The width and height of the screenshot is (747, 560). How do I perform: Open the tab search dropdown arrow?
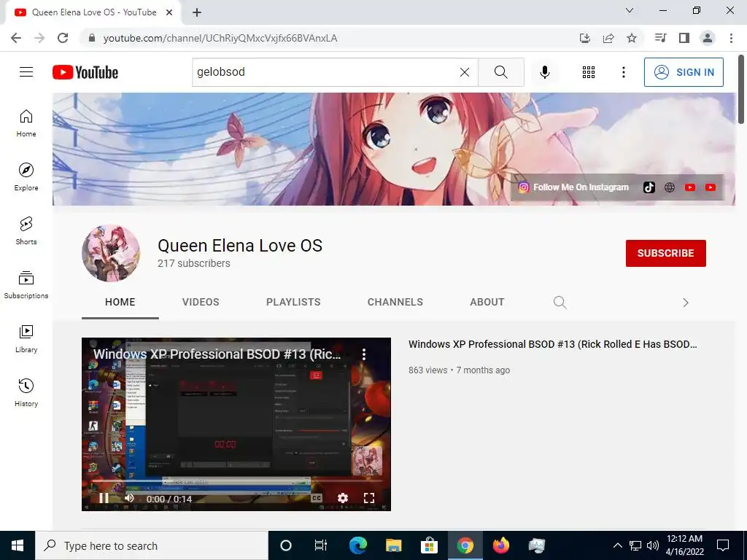(630, 10)
